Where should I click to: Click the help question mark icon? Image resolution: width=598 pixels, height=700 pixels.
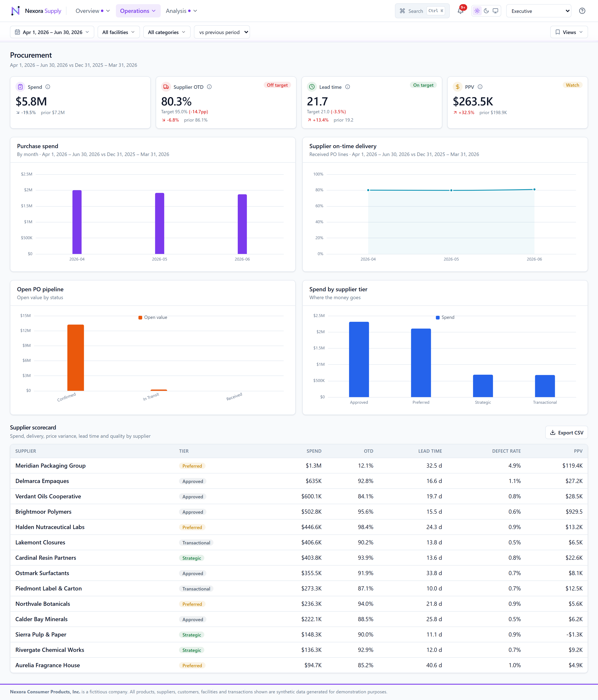582,11
